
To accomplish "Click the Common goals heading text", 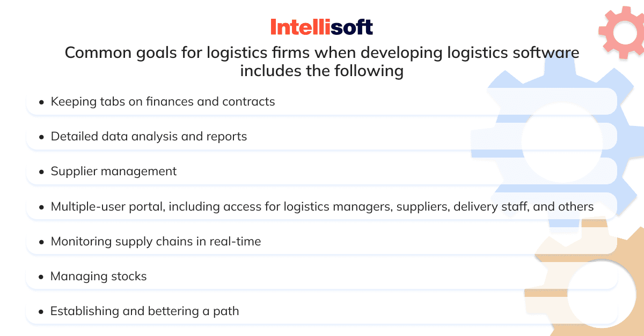I will [x=322, y=62].
